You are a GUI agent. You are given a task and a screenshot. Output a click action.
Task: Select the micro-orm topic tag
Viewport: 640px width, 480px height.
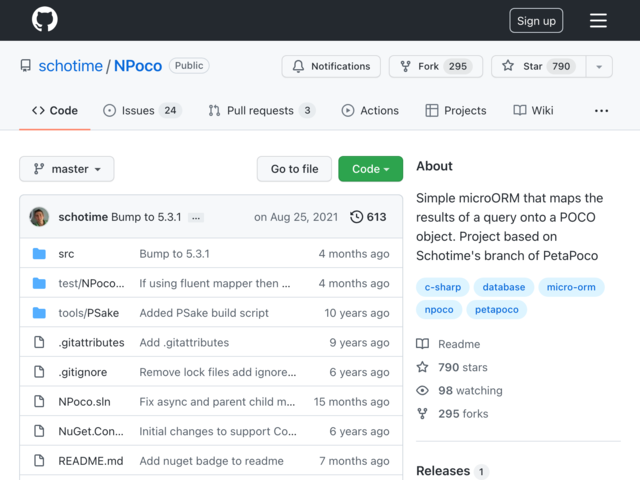point(571,287)
